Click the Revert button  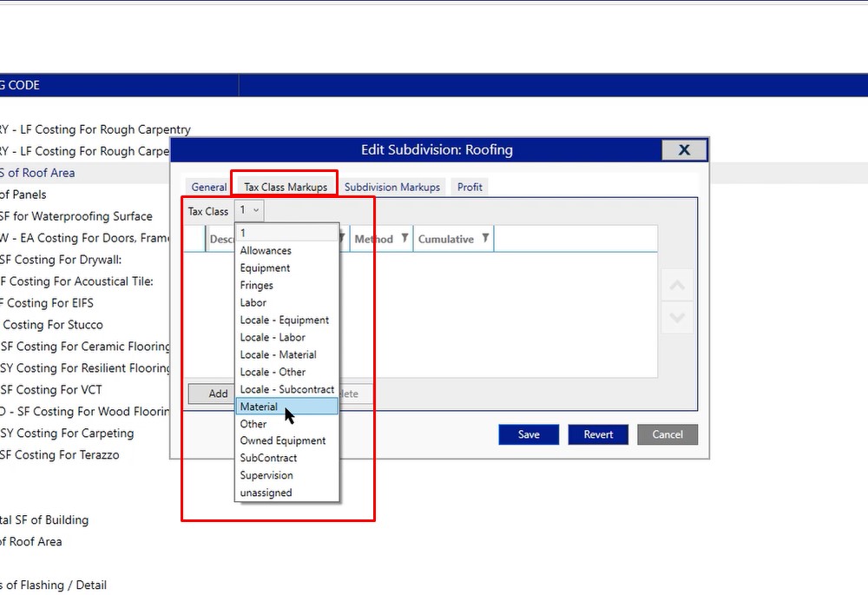[598, 434]
